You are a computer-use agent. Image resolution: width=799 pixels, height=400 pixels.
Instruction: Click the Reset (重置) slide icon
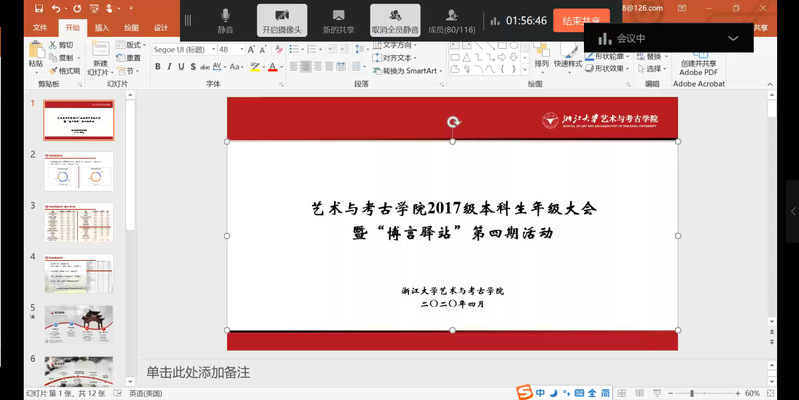121,58
